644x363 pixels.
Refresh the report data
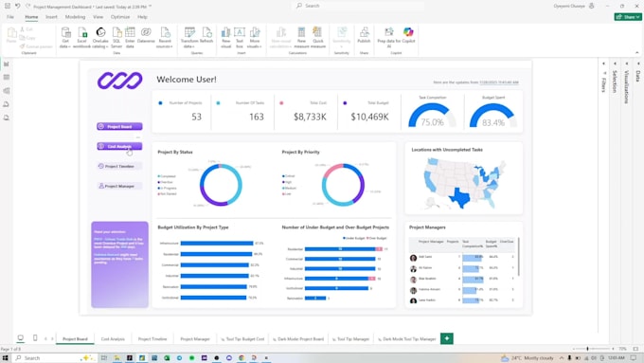coord(206,36)
